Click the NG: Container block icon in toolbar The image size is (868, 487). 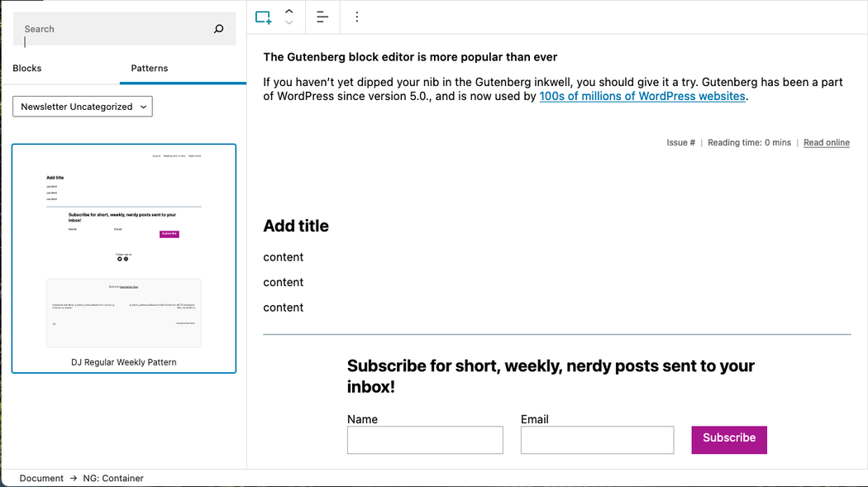[x=263, y=17]
